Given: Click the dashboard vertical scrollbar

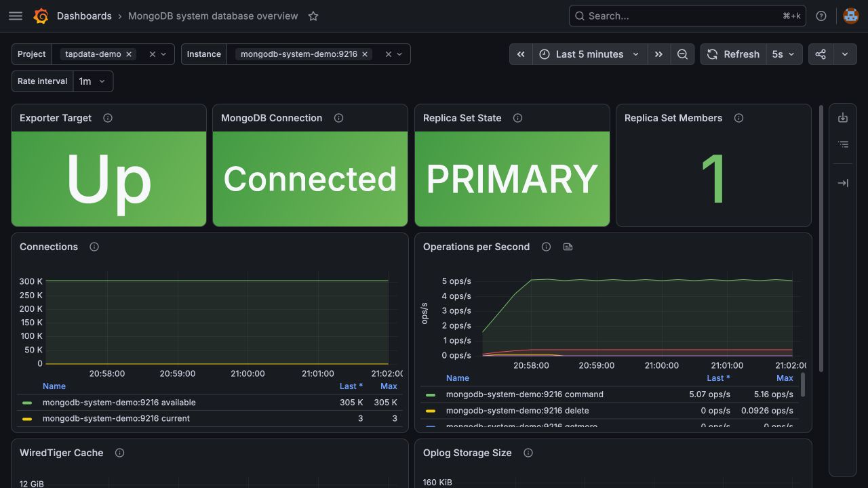Looking at the screenshot, I should (x=822, y=238).
